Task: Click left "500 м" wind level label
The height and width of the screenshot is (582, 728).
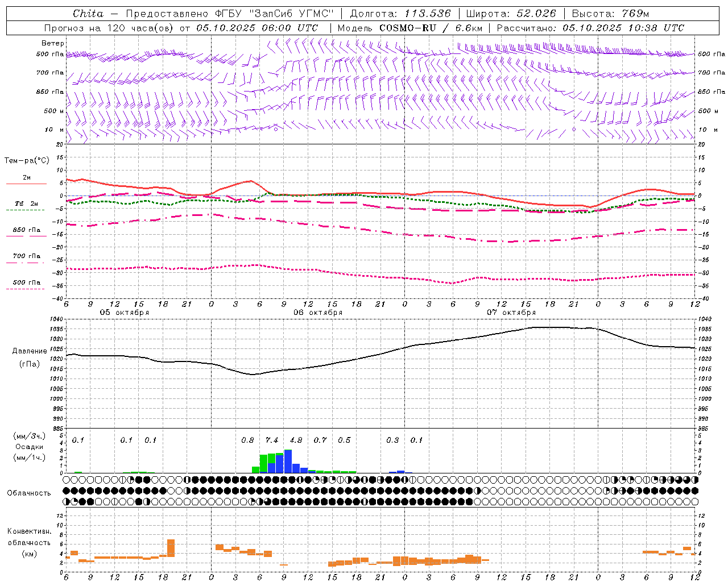Action: (x=54, y=111)
